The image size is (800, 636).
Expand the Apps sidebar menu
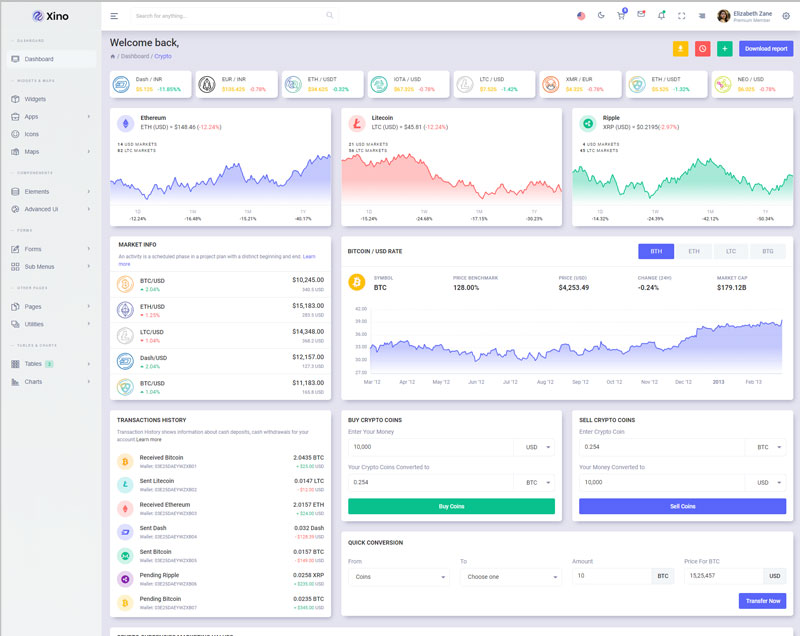pos(50,117)
